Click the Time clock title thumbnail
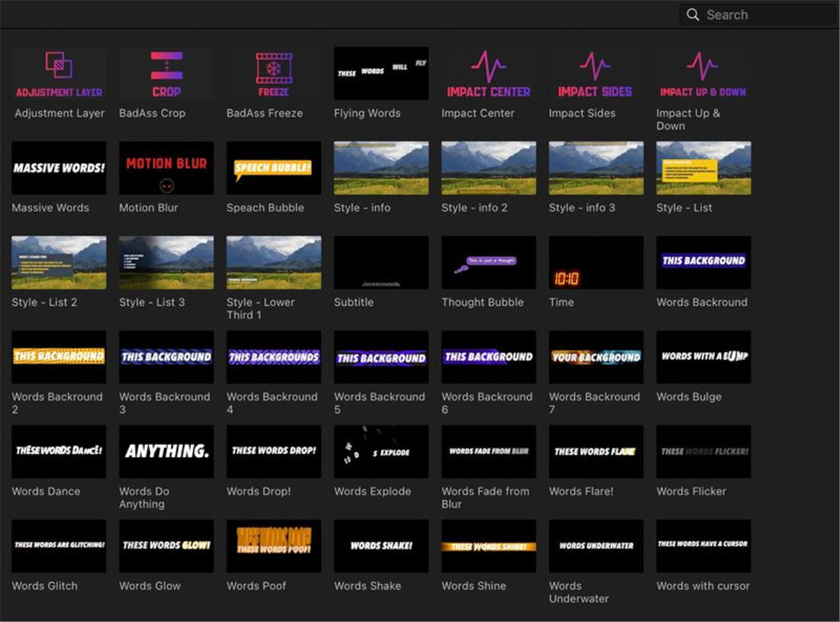Image resolution: width=840 pixels, height=622 pixels. coord(596,262)
